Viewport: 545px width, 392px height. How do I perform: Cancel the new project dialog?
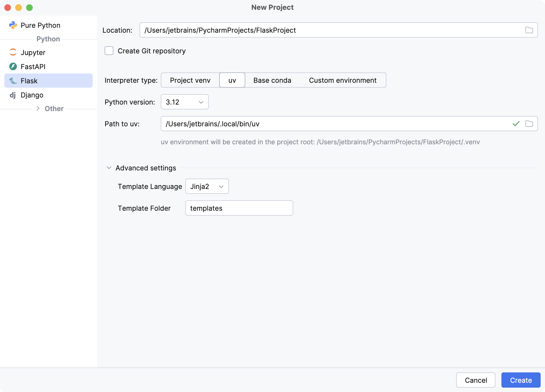click(476, 380)
